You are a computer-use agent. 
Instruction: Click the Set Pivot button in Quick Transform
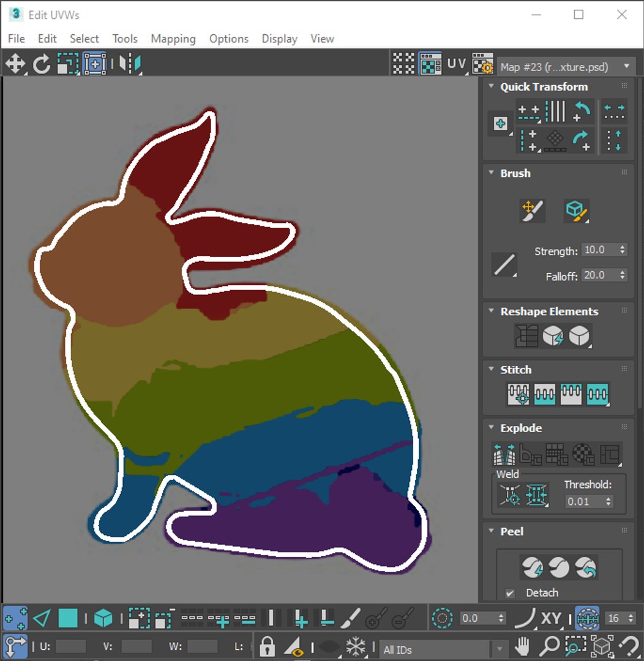[x=501, y=124]
